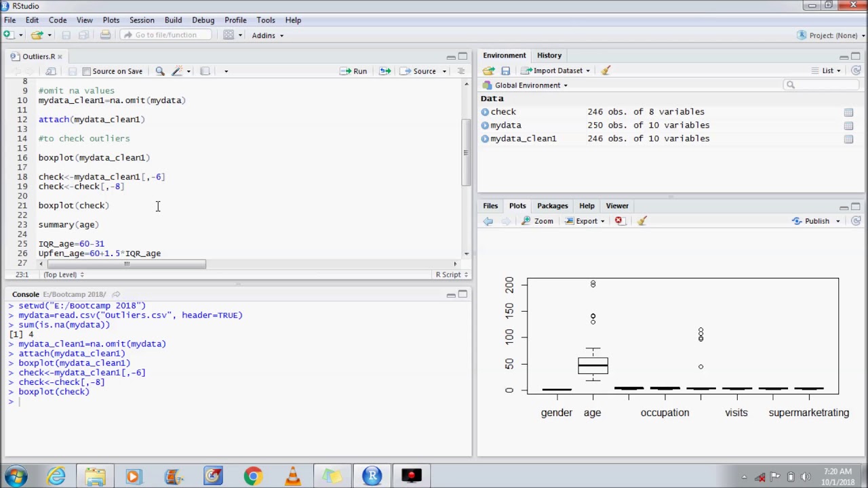The image size is (868, 488).
Task: Open mydata_clean1 table grid icon
Action: coord(848,139)
